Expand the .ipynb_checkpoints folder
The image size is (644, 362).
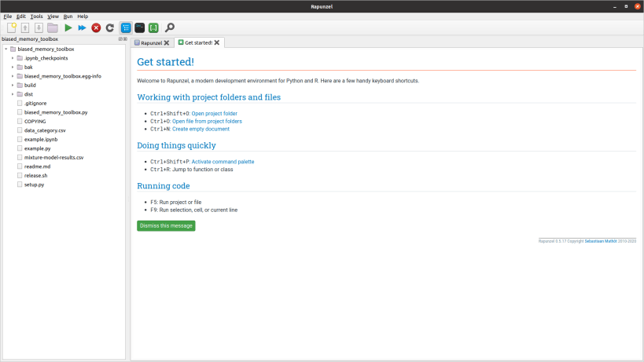[13, 58]
